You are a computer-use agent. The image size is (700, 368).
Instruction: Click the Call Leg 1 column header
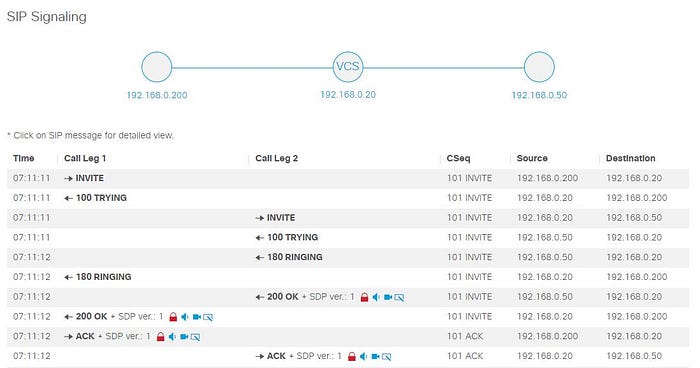tap(85, 159)
